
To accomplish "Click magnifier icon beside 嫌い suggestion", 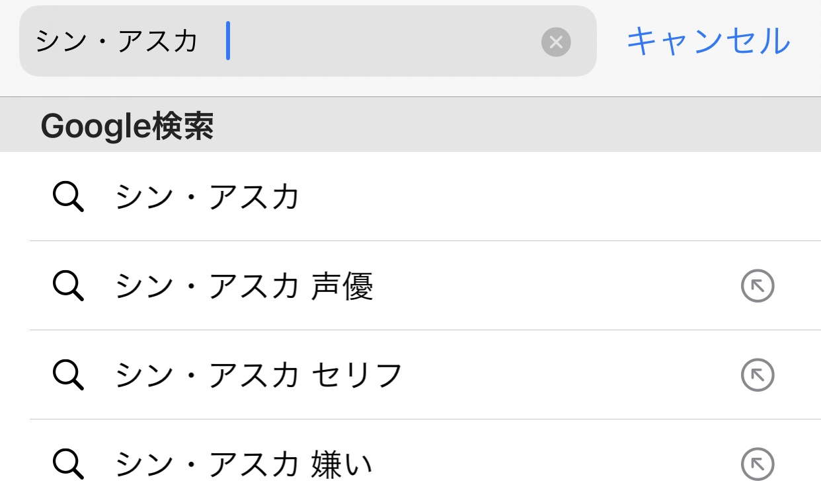I will [x=68, y=464].
